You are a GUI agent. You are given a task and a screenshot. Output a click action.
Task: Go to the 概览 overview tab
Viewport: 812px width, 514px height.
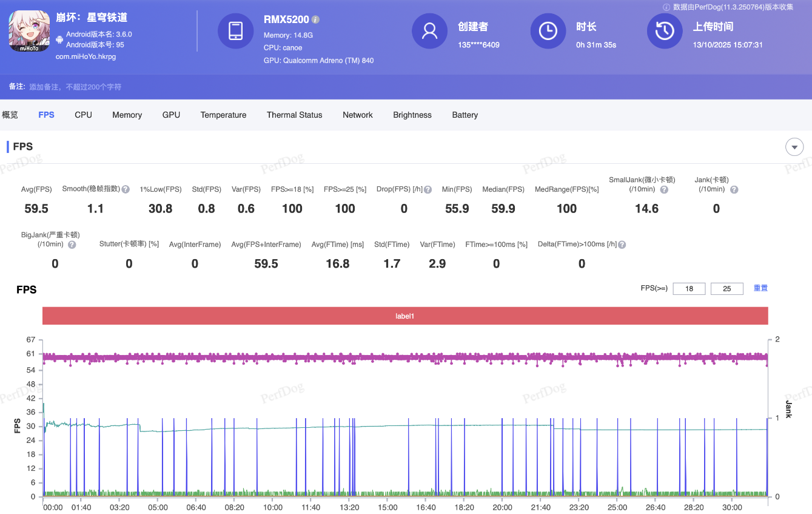tap(10, 115)
